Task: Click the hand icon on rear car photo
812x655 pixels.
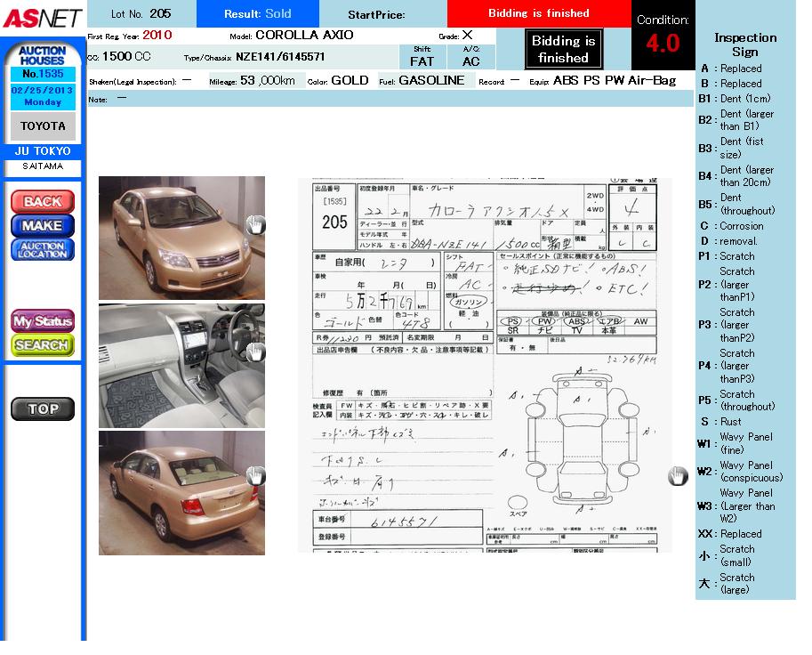Action: point(255,476)
